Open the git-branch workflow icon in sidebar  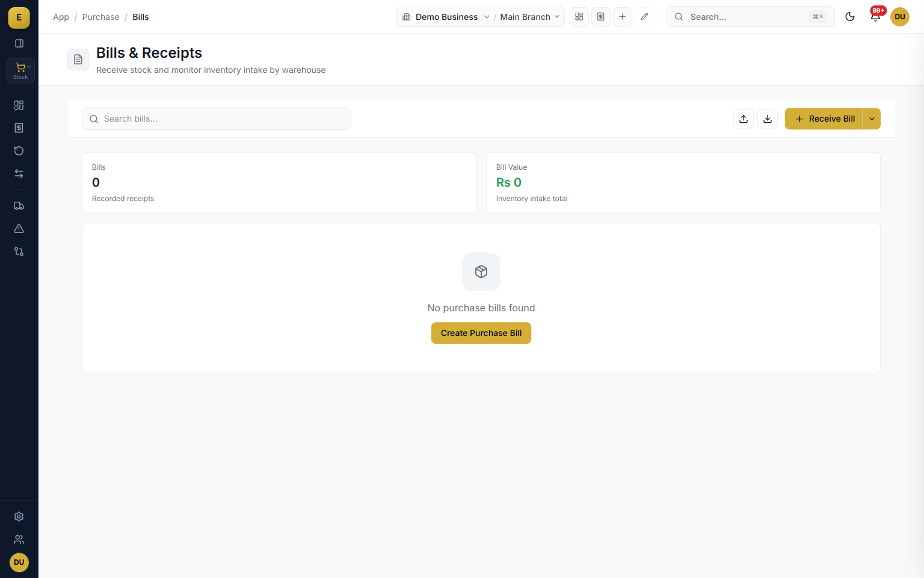tap(19, 252)
